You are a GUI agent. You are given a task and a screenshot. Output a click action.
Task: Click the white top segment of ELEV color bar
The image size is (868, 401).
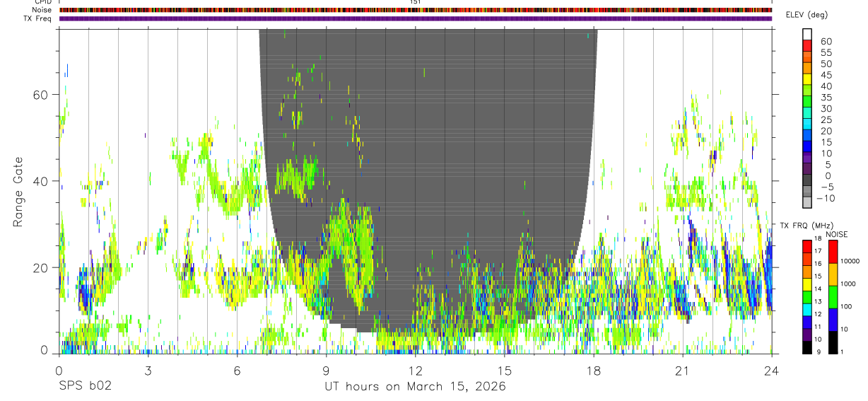(x=807, y=34)
